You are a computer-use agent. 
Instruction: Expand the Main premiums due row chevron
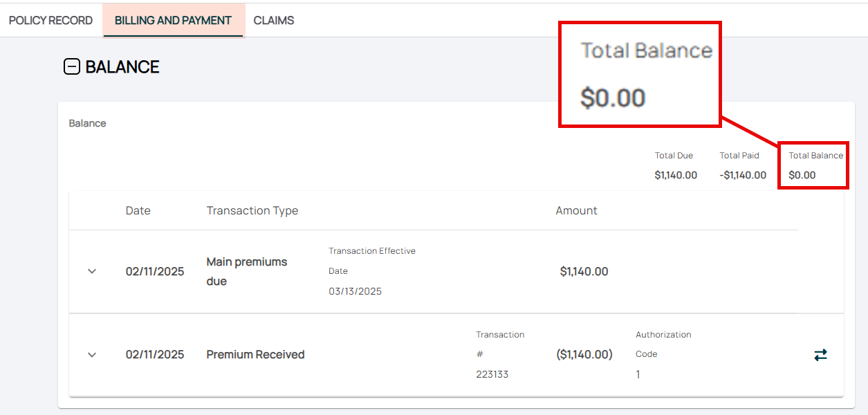pyautogui.click(x=92, y=271)
